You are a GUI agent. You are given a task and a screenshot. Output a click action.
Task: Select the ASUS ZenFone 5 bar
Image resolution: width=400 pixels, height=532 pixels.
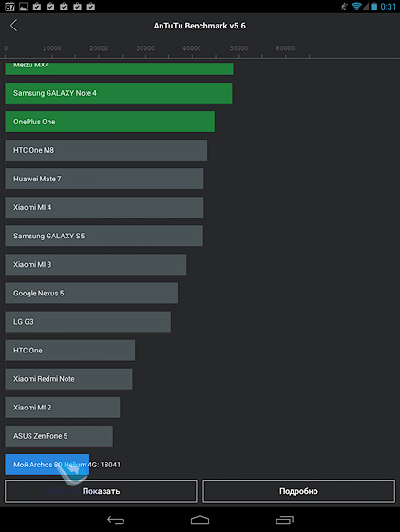[x=59, y=436]
